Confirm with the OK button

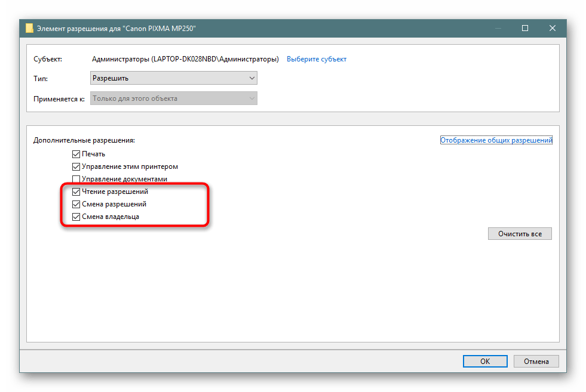pos(484,361)
